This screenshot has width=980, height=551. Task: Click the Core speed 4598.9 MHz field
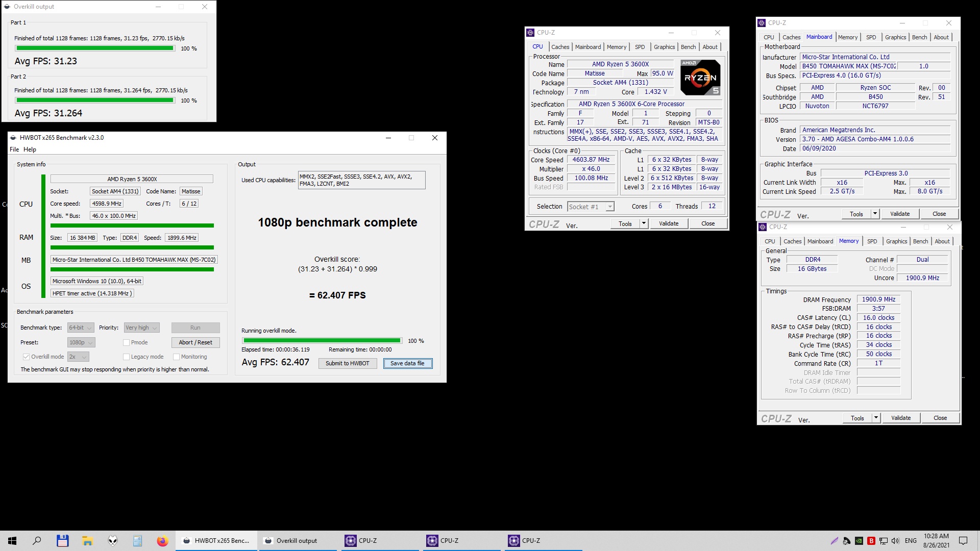[x=107, y=204]
